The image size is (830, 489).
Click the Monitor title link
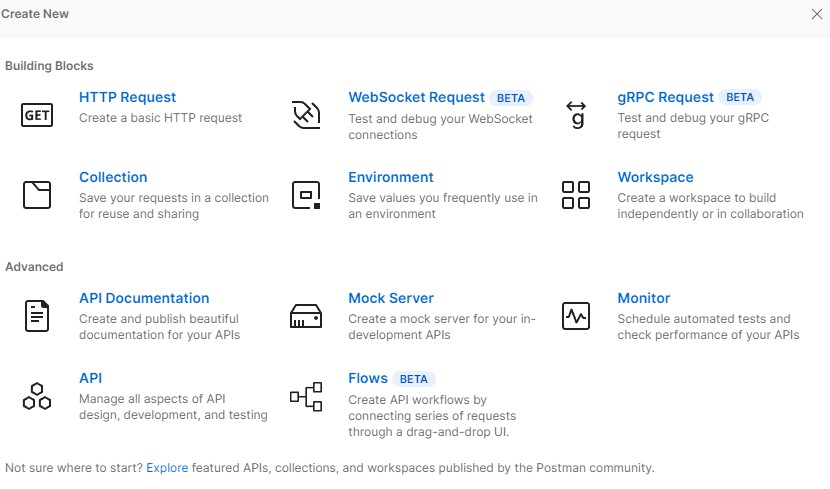(x=644, y=298)
